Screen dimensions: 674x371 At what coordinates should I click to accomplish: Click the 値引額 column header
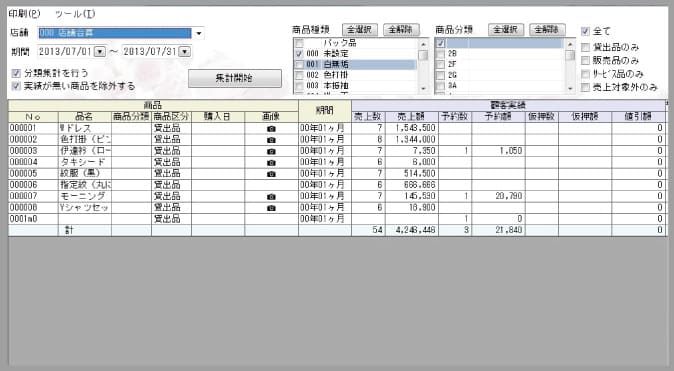(x=638, y=117)
